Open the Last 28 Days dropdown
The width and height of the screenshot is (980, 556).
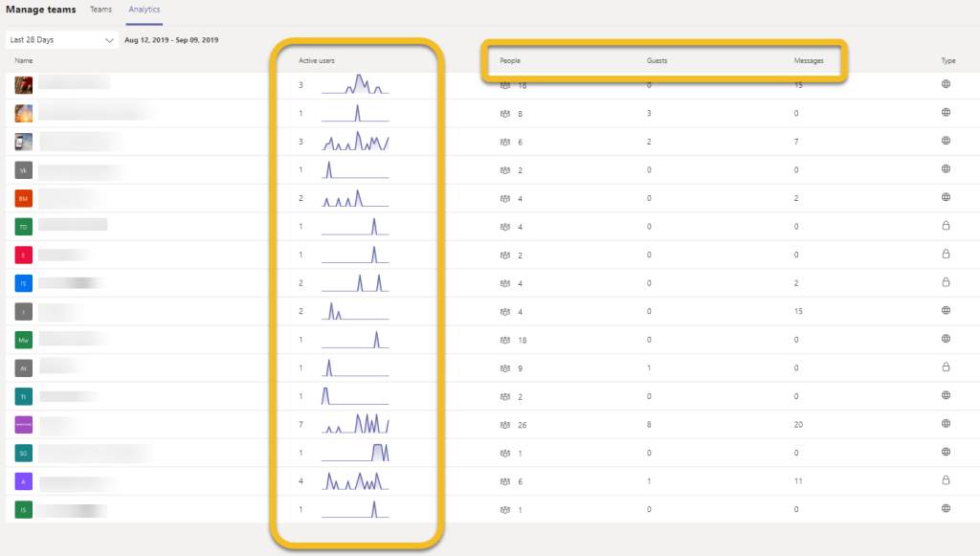(x=60, y=40)
